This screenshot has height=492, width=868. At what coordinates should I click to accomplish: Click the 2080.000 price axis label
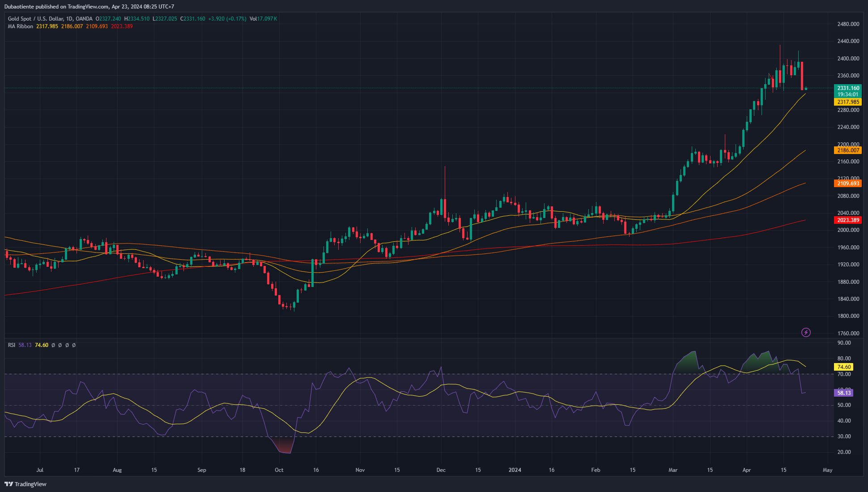[848, 196]
